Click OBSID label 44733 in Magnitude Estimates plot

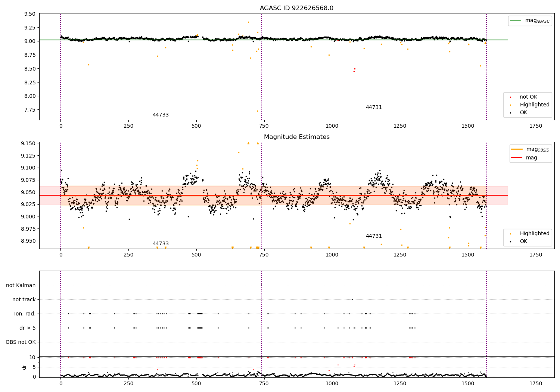click(x=161, y=244)
